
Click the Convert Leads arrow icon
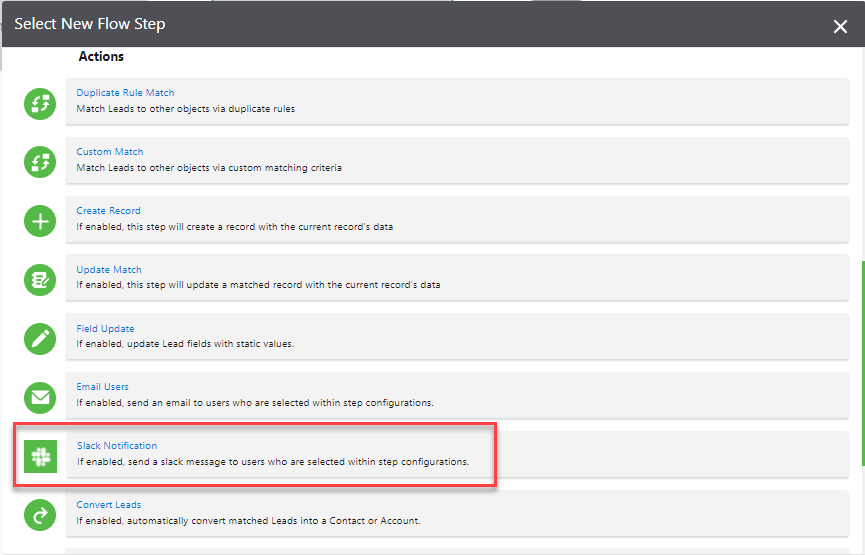(x=40, y=515)
